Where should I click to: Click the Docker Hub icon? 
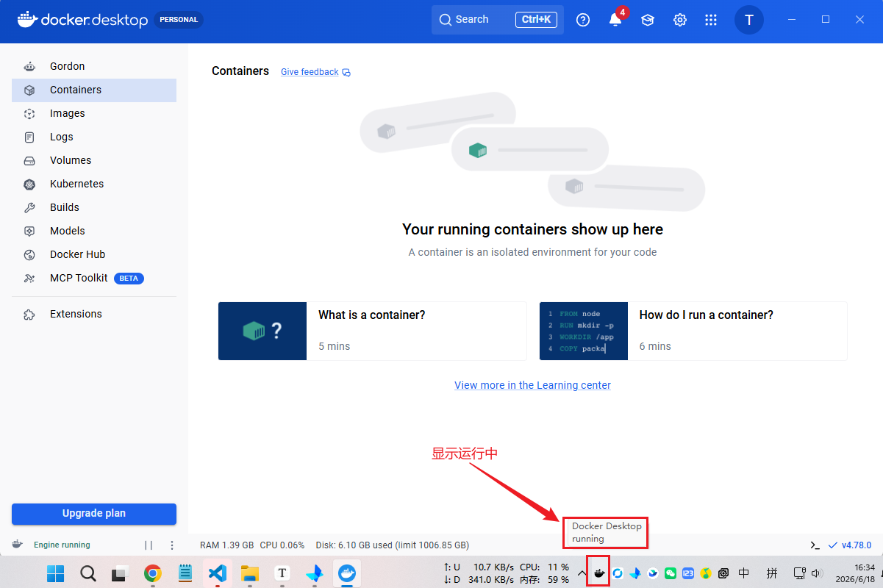[29, 254]
